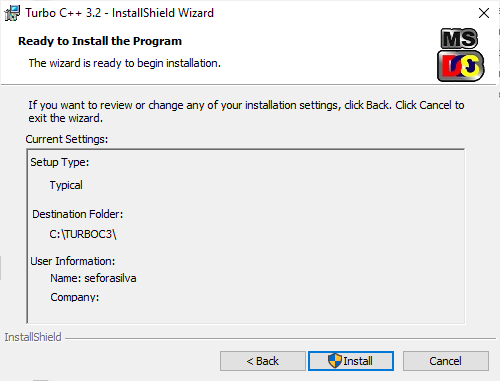Cancel the installation wizard
This screenshot has height=381, width=500.
click(446, 361)
